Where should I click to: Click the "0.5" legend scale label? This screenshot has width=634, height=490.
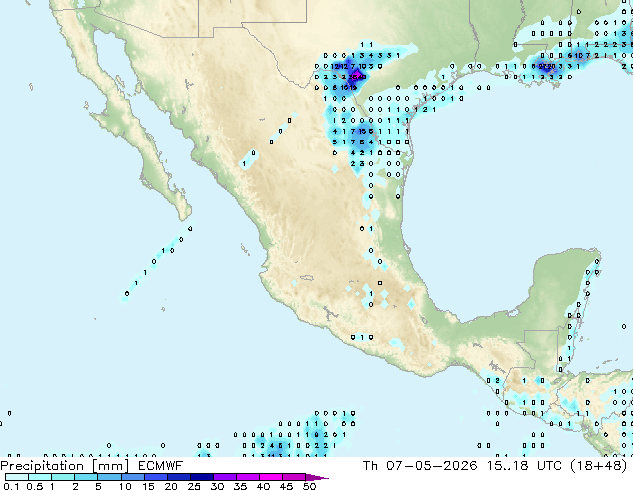(34, 486)
